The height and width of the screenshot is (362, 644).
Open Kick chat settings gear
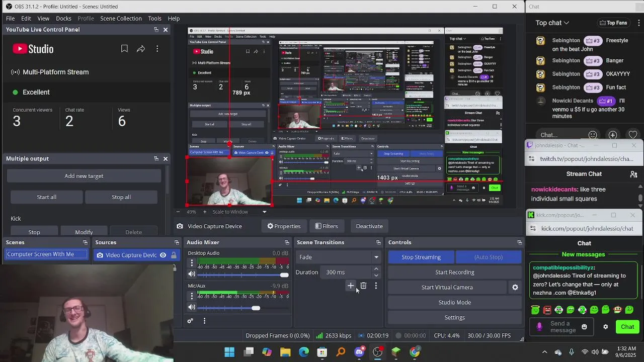(x=606, y=327)
